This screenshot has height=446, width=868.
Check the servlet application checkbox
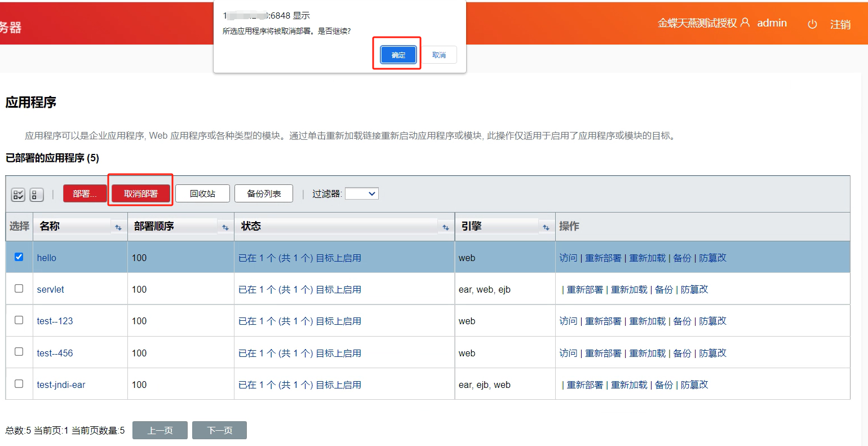click(x=19, y=288)
